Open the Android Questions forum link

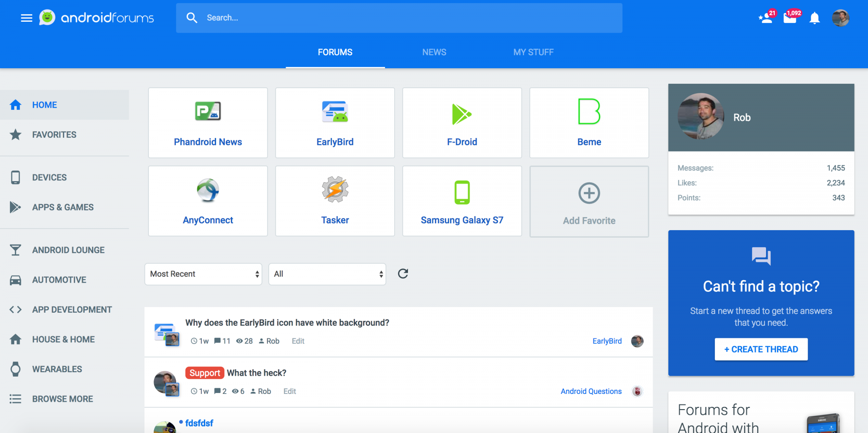tap(591, 391)
